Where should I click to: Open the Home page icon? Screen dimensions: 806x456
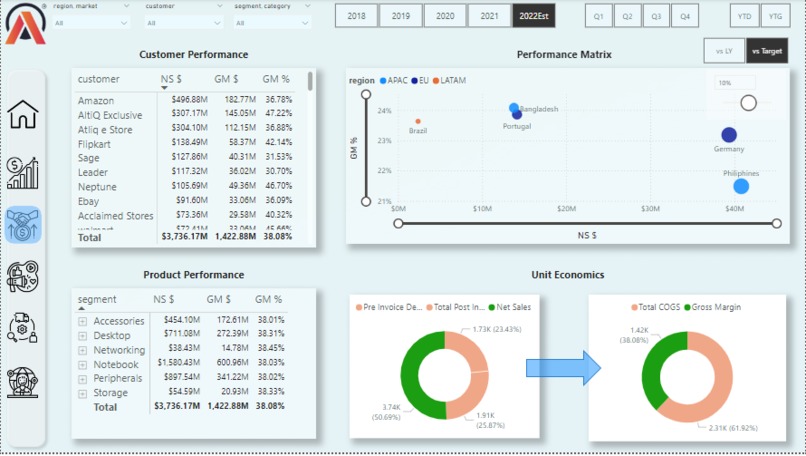coord(23,114)
